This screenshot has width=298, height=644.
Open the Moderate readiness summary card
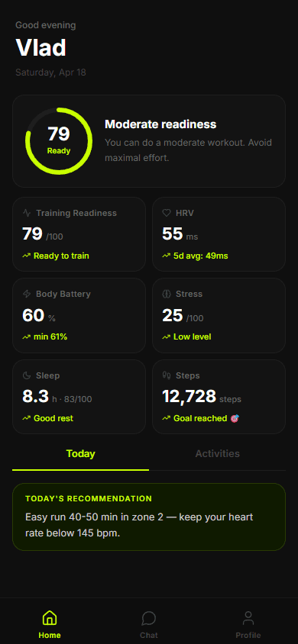coord(149,141)
